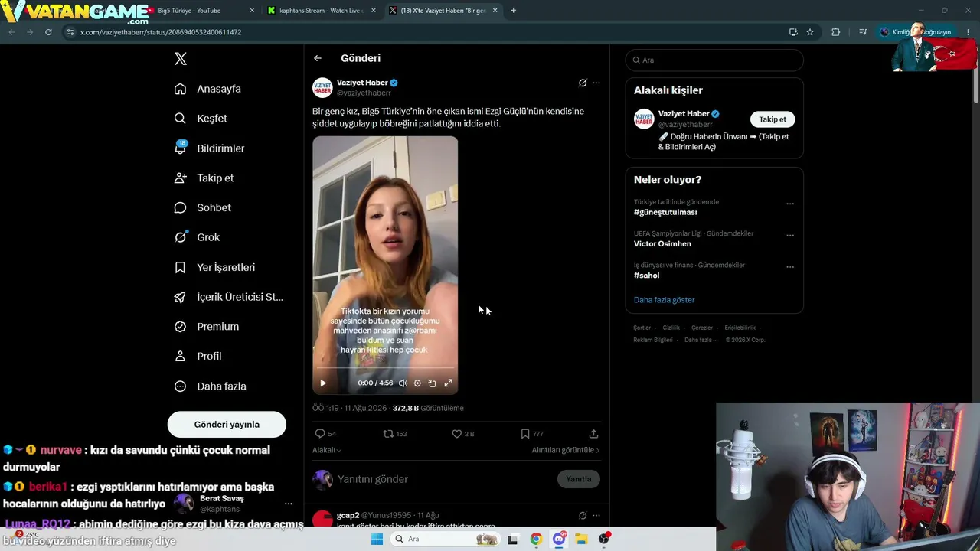980x551 pixels.
Task: Open the Victor Osimhen trend
Action: pyautogui.click(x=662, y=244)
